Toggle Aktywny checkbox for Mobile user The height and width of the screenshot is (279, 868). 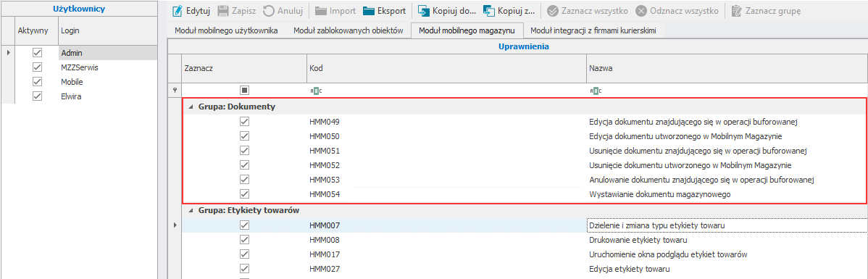(38, 81)
